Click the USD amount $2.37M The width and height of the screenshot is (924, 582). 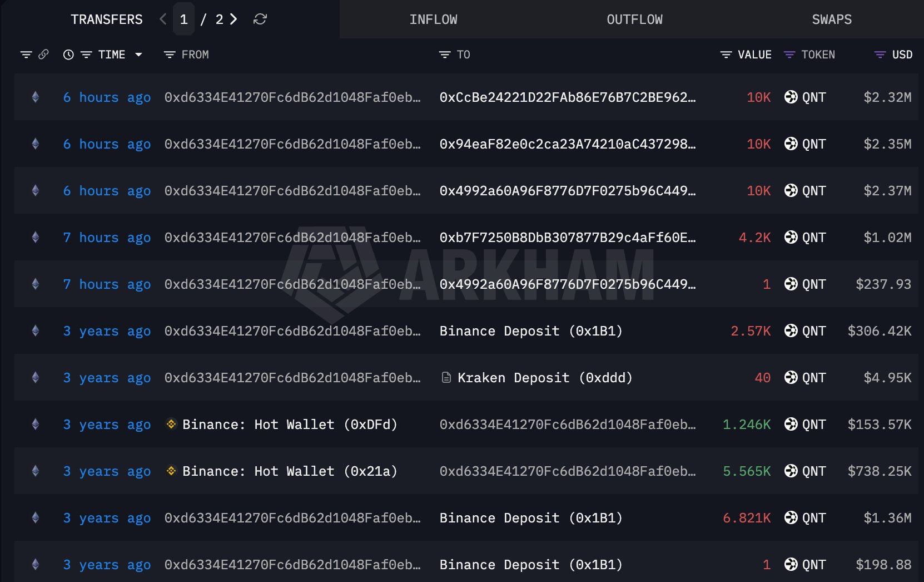pyautogui.click(x=887, y=191)
